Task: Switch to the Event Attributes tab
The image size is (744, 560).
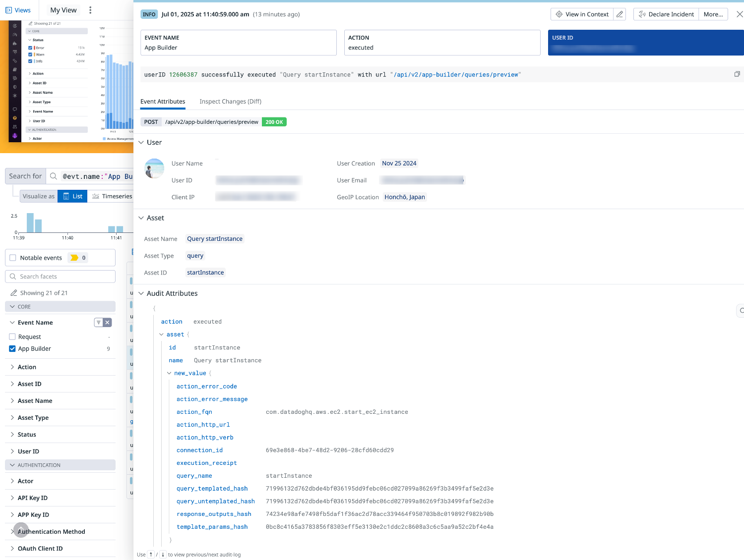Action: click(x=163, y=102)
